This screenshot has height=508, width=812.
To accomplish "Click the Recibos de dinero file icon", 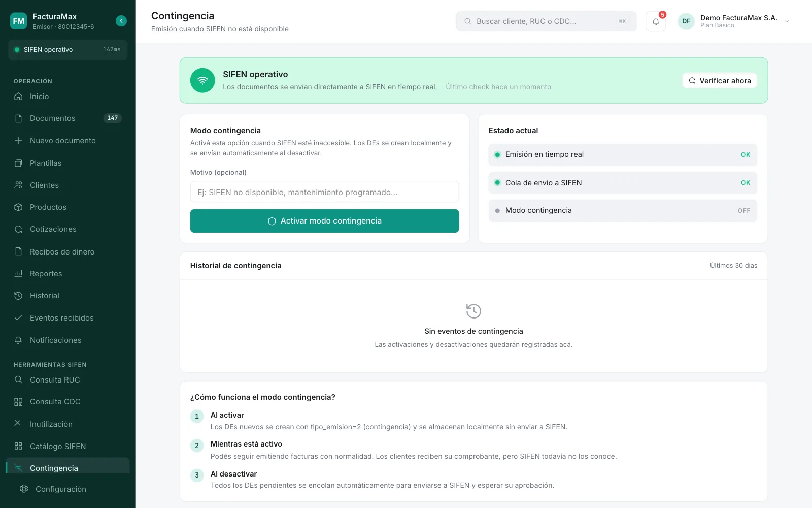I will (x=18, y=251).
